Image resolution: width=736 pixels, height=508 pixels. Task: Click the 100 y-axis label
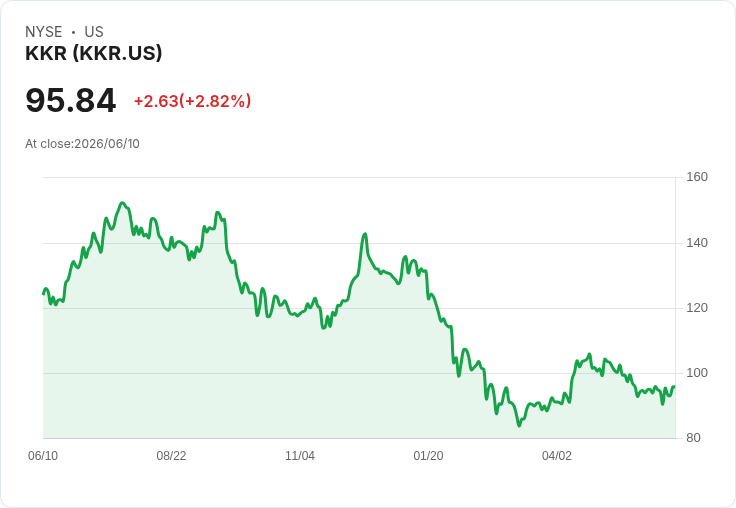pos(697,373)
